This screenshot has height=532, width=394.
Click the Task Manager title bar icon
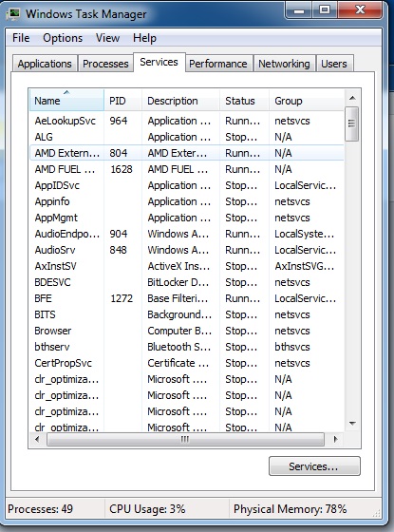coord(13,13)
